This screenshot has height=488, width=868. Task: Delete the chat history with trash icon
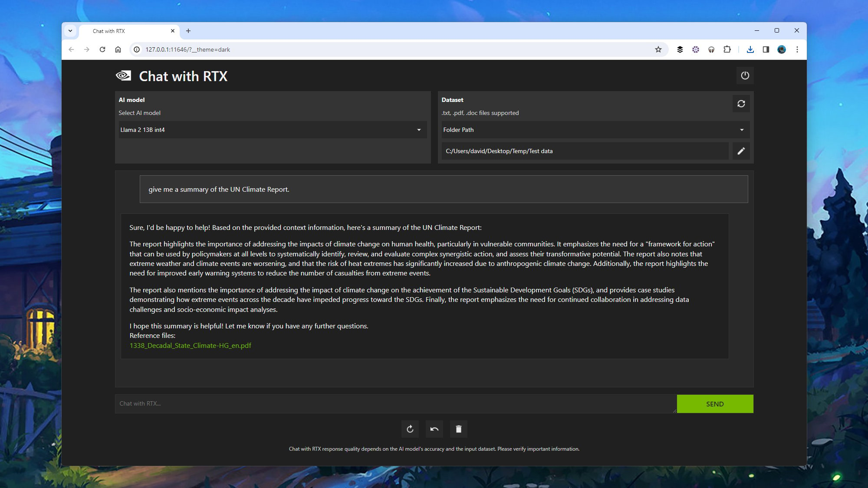(458, 429)
